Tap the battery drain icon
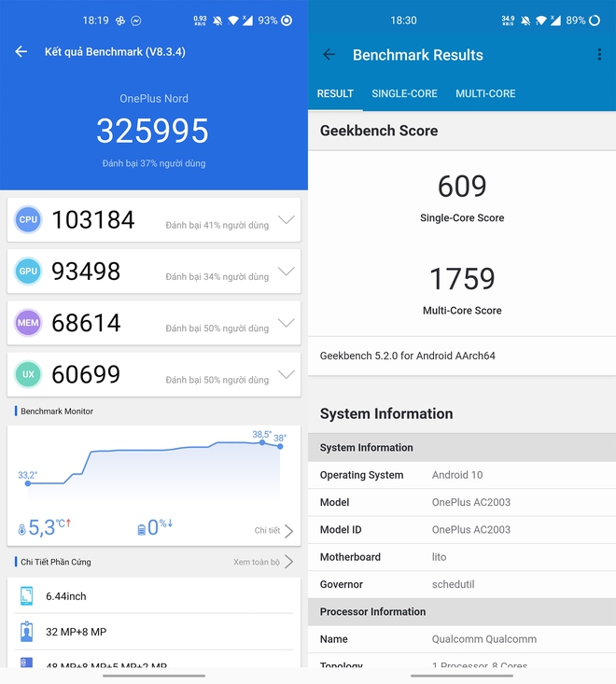The height and width of the screenshot is (684, 616). click(x=141, y=530)
